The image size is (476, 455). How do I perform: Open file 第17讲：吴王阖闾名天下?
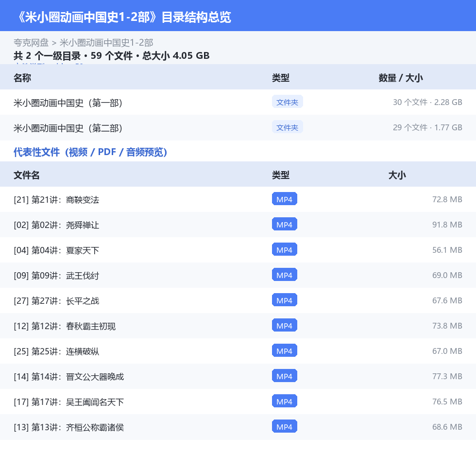69,402
